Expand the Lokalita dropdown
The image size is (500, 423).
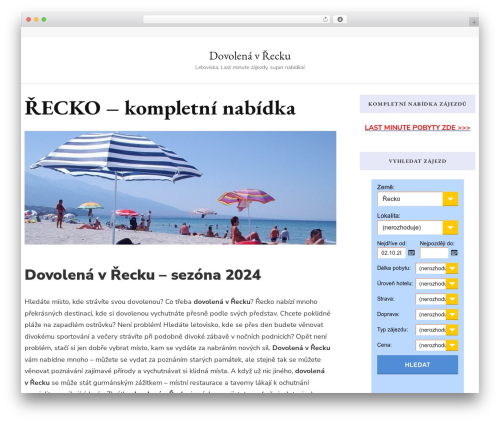tap(417, 228)
